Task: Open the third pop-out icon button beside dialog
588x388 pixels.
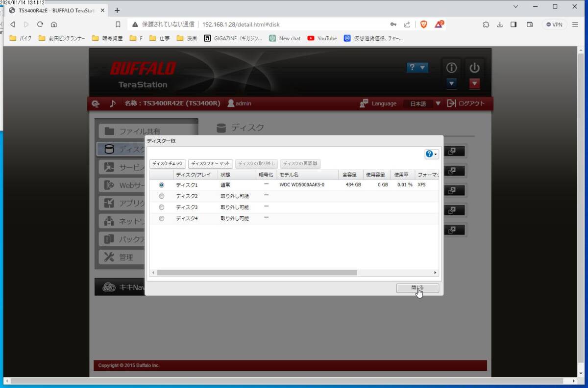Action: 453,190
